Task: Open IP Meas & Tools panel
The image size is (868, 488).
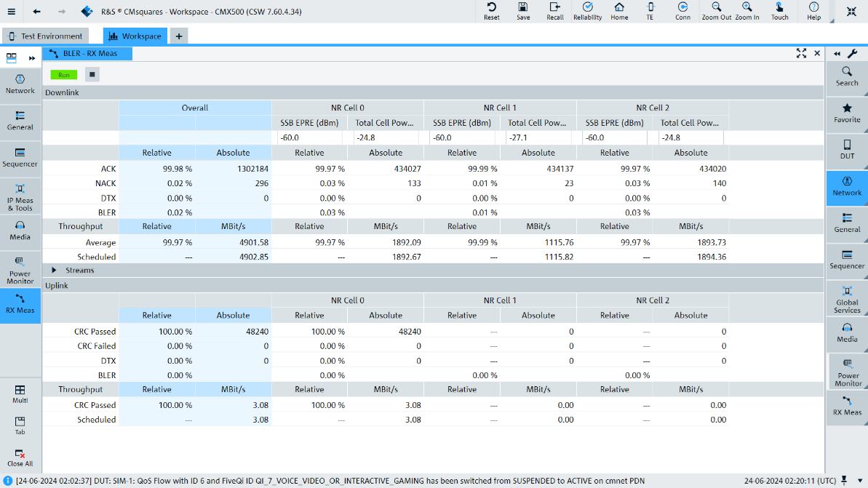Action: (x=20, y=196)
